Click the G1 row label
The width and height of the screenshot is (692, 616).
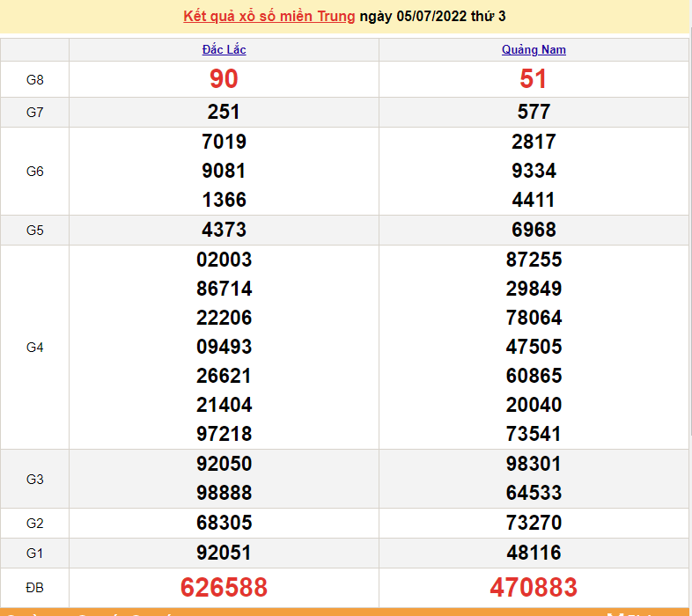click(35, 554)
